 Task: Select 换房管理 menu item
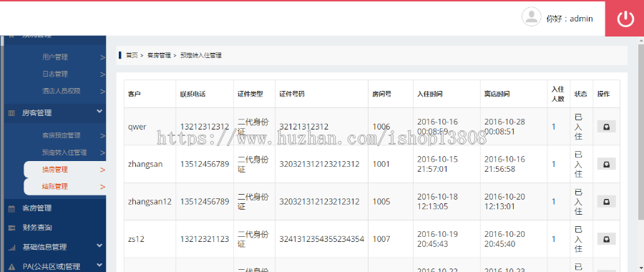pyautogui.click(x=55, y=169)
